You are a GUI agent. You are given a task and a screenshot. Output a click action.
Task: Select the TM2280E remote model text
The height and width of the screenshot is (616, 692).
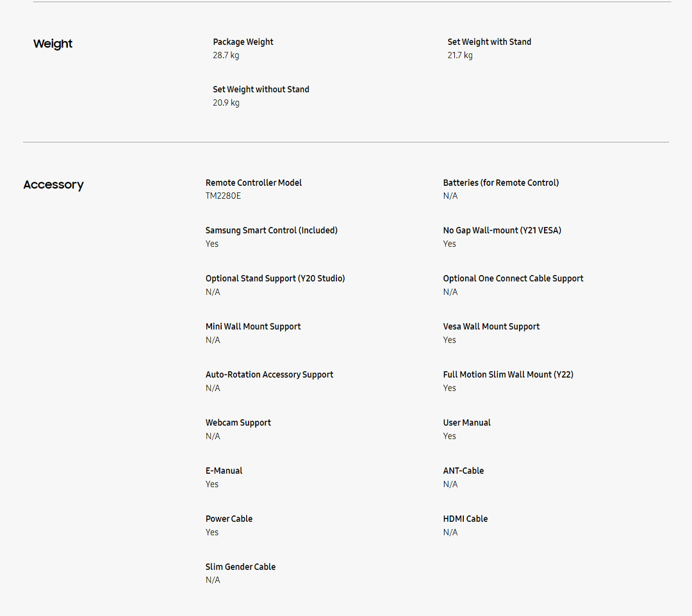coord(223,196)
